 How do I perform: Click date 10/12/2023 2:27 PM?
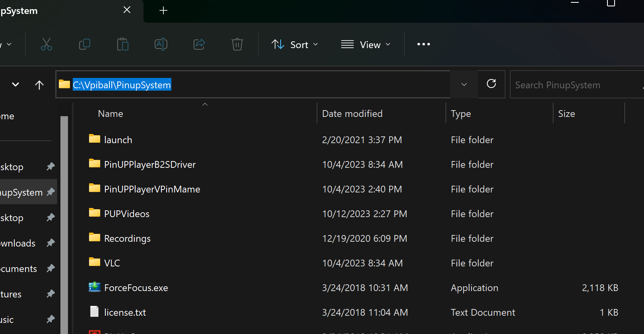tap(365, 214)
